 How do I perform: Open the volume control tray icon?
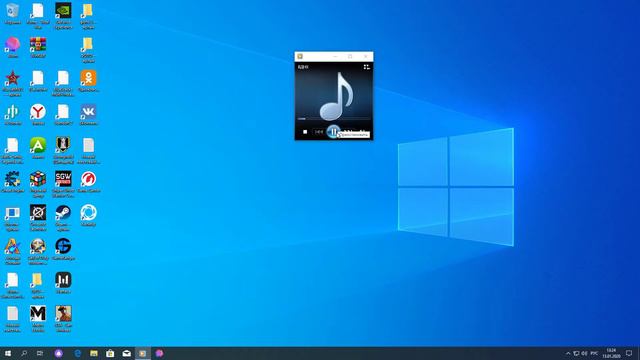tap(584, 353)
